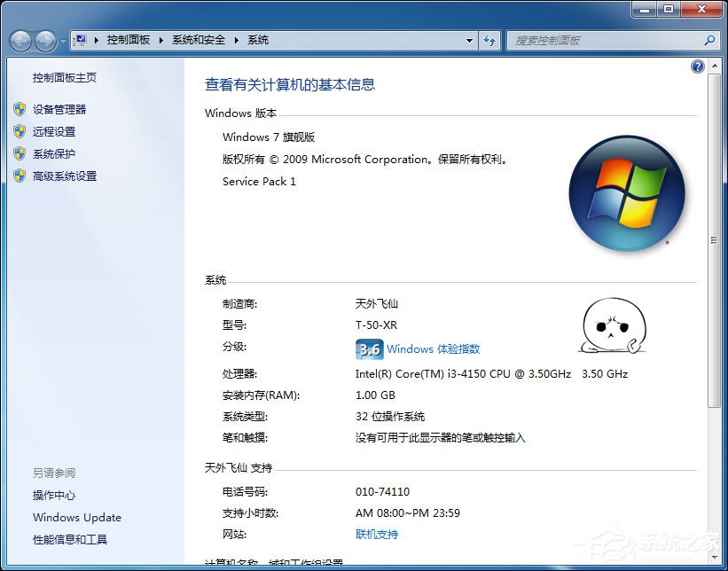This screenshot has height=571, width=728.
Task: Open the recent pages dropdown arrow
Action: click(62, 41)
